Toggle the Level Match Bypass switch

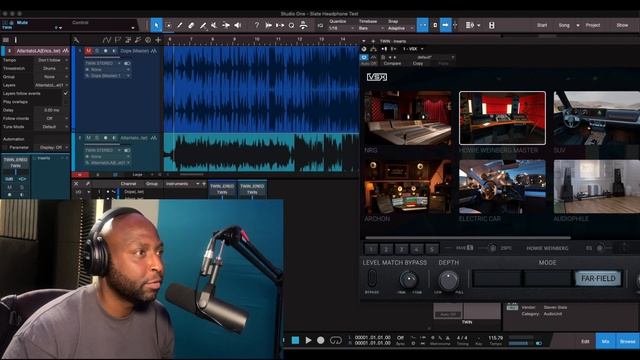point(372,278)
